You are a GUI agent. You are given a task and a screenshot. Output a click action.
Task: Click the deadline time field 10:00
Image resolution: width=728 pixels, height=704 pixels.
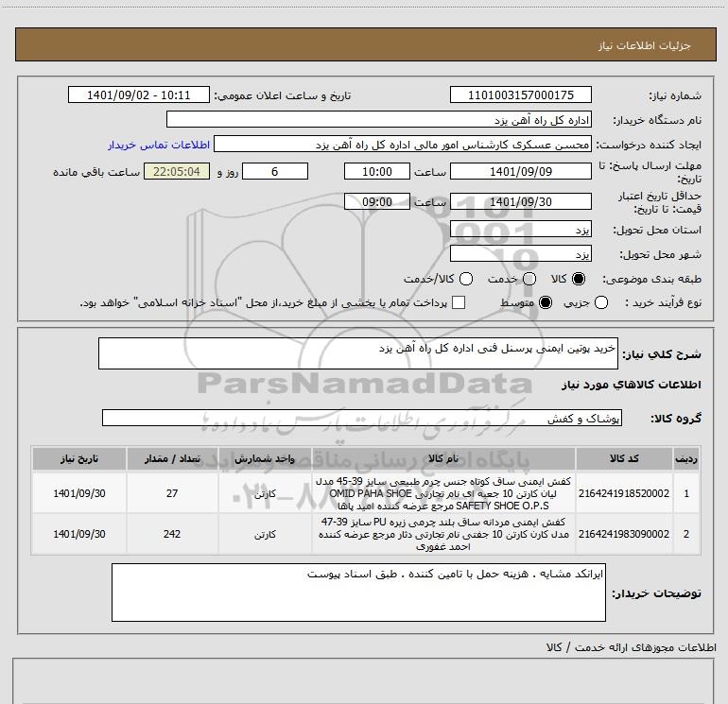377,171
